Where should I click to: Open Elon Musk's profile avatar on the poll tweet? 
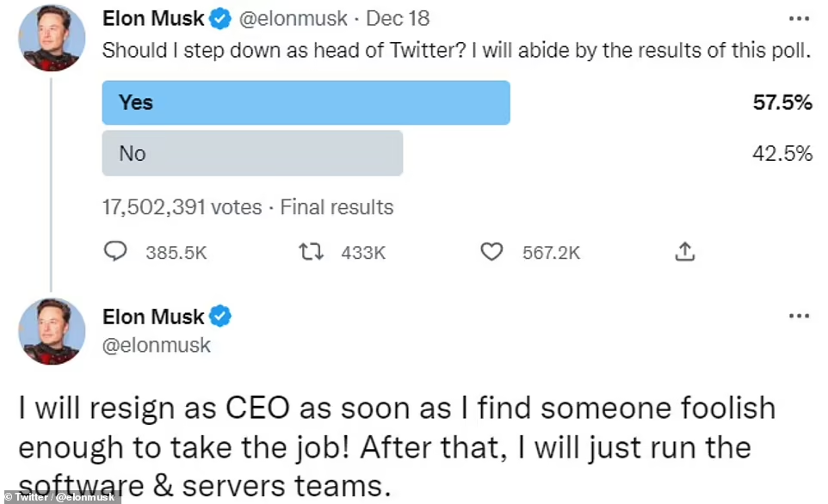pos(52,39)
